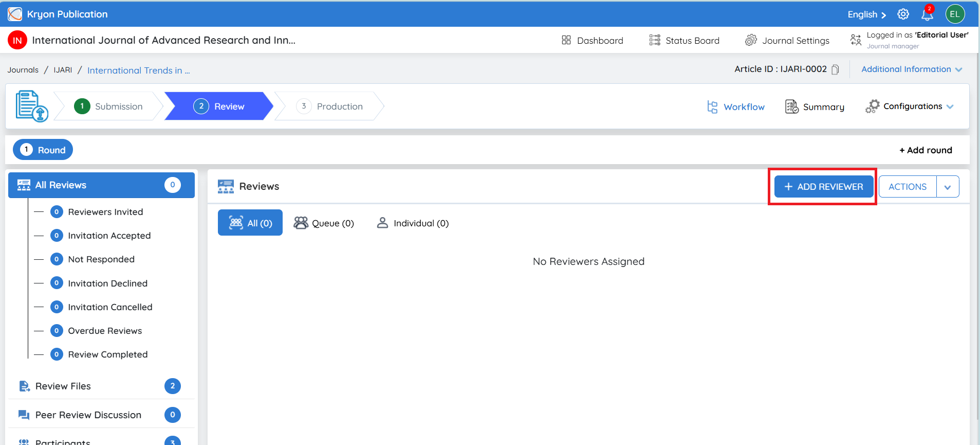Click the red IN journal badge
This screenshot has height=445, width=980.
tap(17, 40)
